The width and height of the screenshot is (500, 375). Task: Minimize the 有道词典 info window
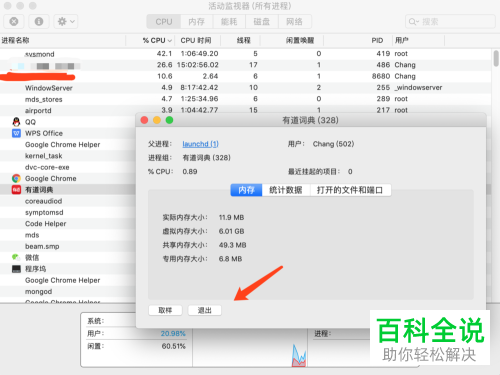pyautogui.click(x=157, y=120)
